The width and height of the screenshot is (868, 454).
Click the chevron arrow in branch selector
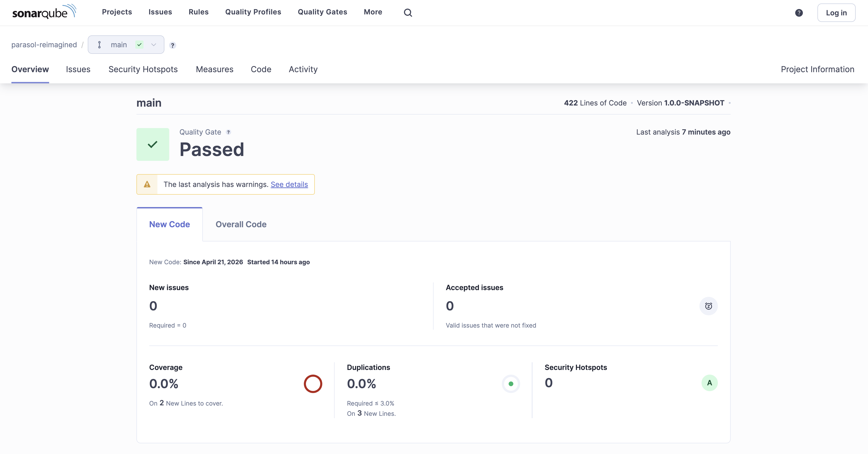point(154,45)
